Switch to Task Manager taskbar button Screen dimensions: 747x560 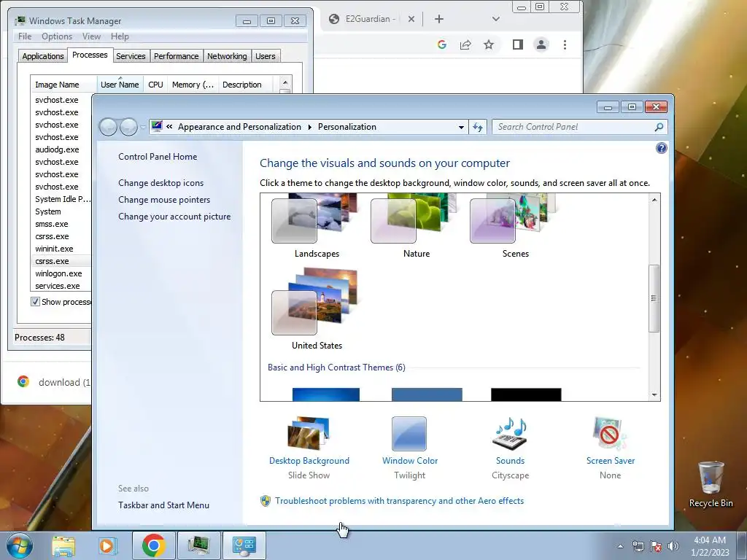click(198, 545)
